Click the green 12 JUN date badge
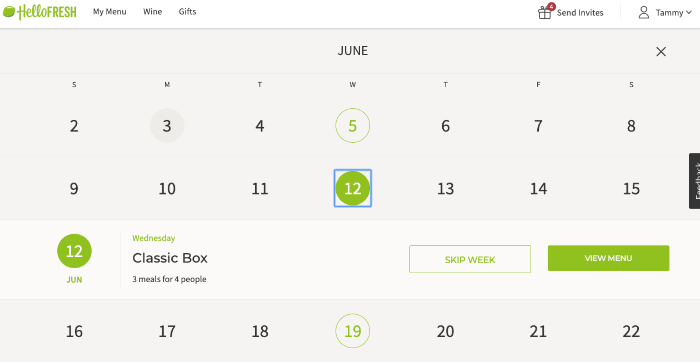Image resolution: width=700 pixels, height=362 pixels. tap(74, 251)
